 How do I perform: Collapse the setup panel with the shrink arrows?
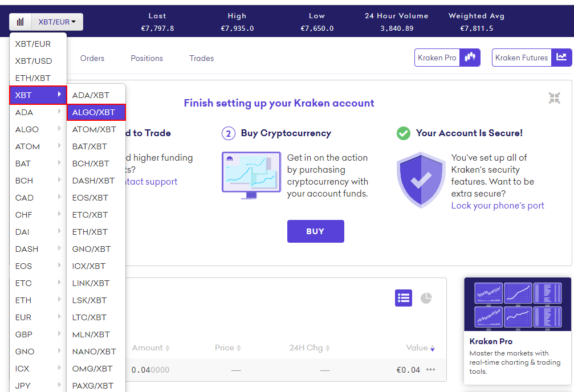[554, 98]
